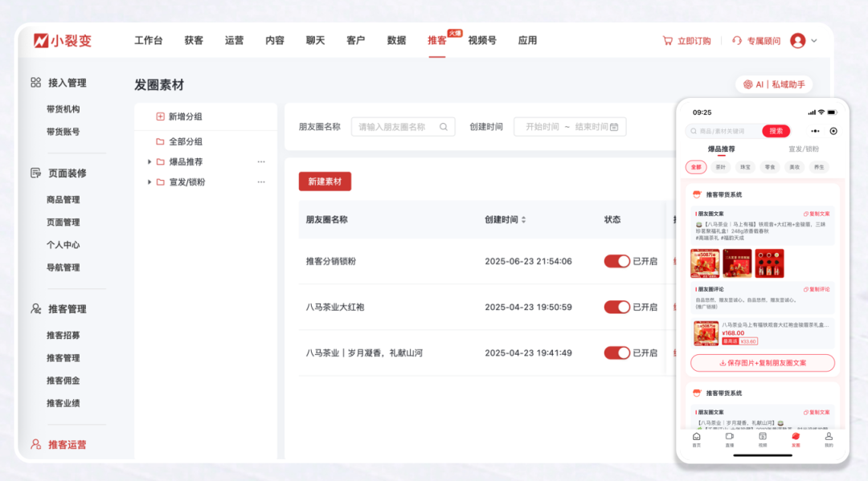Open the AI 私域助手 assistant
This screenshot has width=868, height=481.
[774, 84]
